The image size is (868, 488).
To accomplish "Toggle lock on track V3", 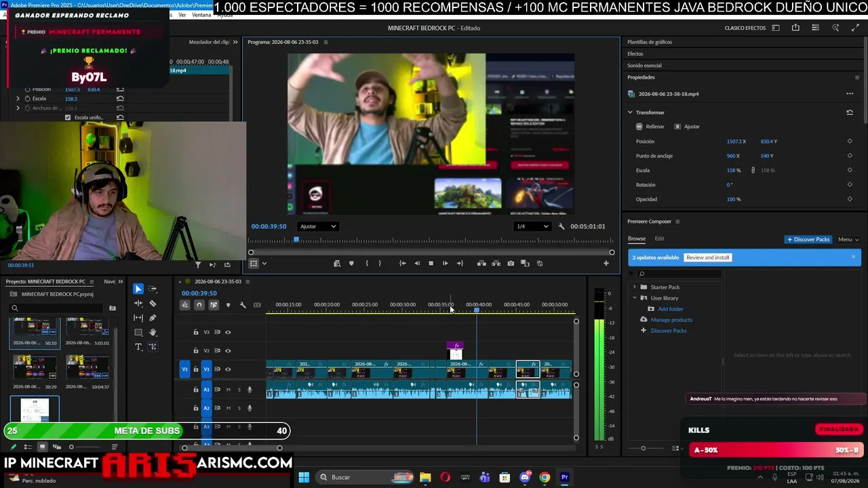I will (x=196, y=332).
